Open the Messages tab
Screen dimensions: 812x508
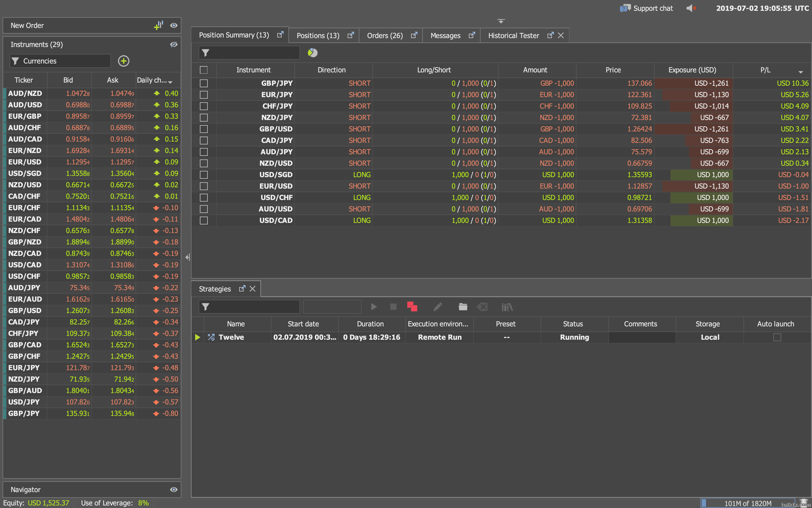[445, 36]
